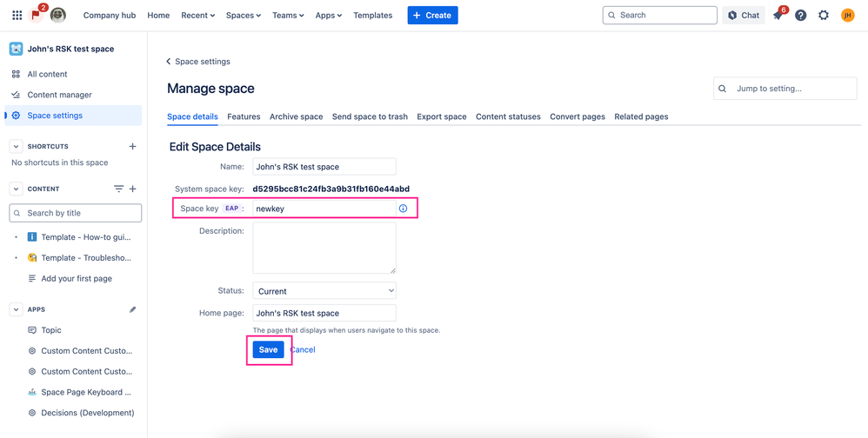Collapse the Apps section chevron
This screenshot has height=438, width=868.
pyautogui.click(x=16, y=309)
